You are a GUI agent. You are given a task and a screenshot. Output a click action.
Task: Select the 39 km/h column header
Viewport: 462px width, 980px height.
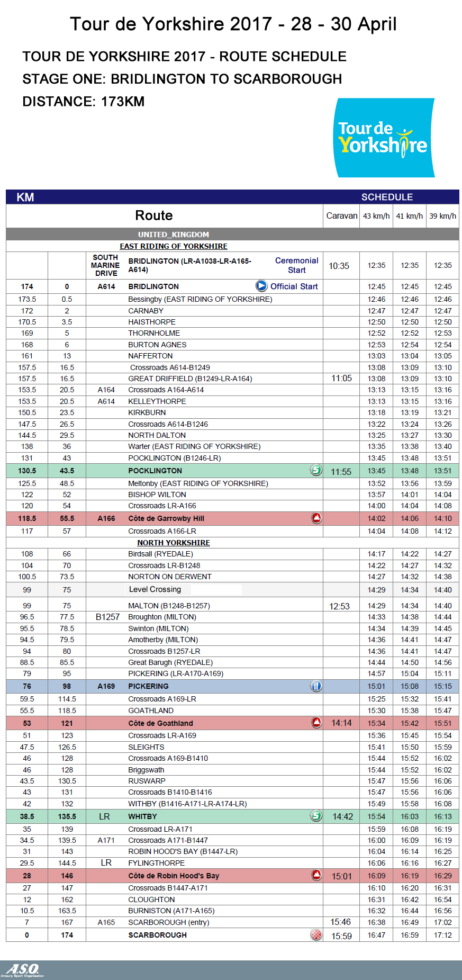pyautogui.click(x=442, y=216)
